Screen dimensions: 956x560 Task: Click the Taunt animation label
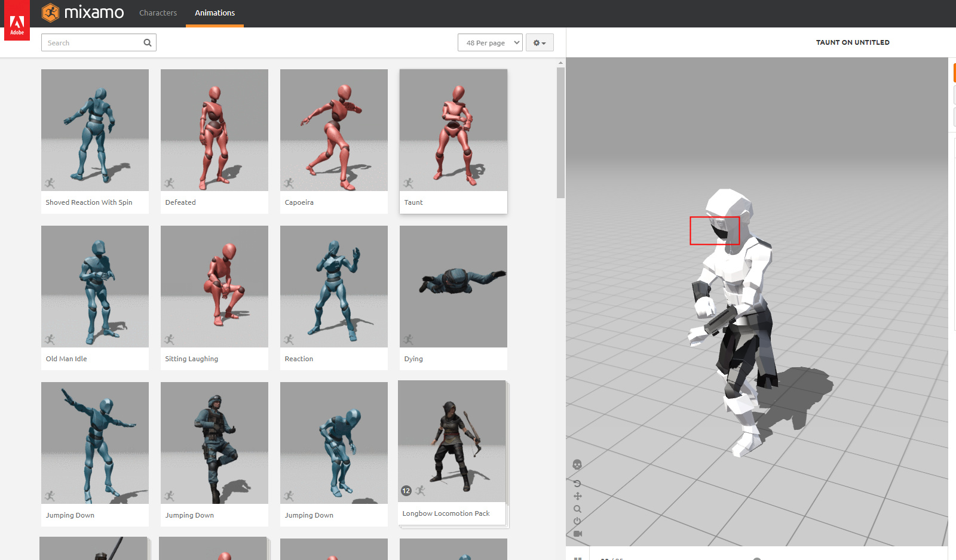point(413,202)
